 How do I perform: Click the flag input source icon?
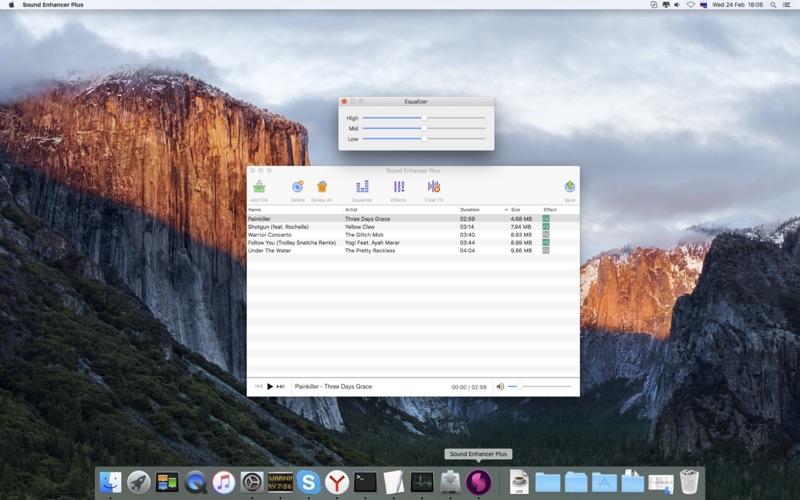[x=704, y=5]
